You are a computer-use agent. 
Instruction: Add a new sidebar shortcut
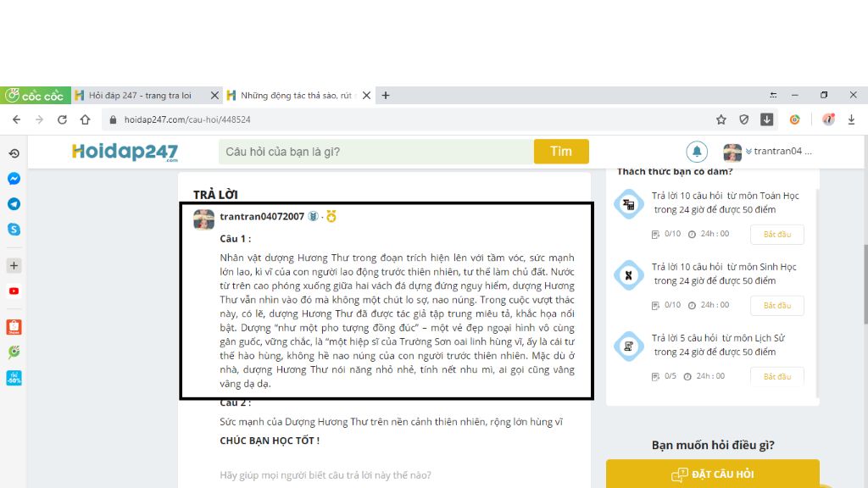[14, 265]
